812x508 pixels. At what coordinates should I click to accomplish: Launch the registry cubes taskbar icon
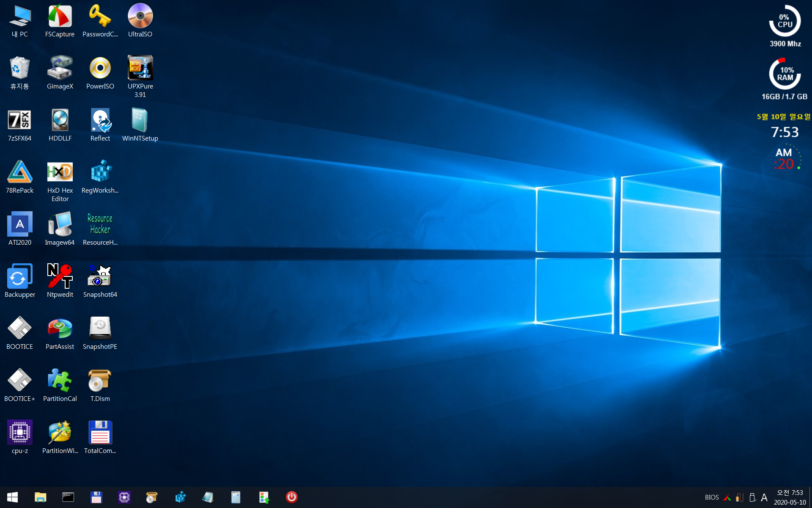(x=181, y=497)
